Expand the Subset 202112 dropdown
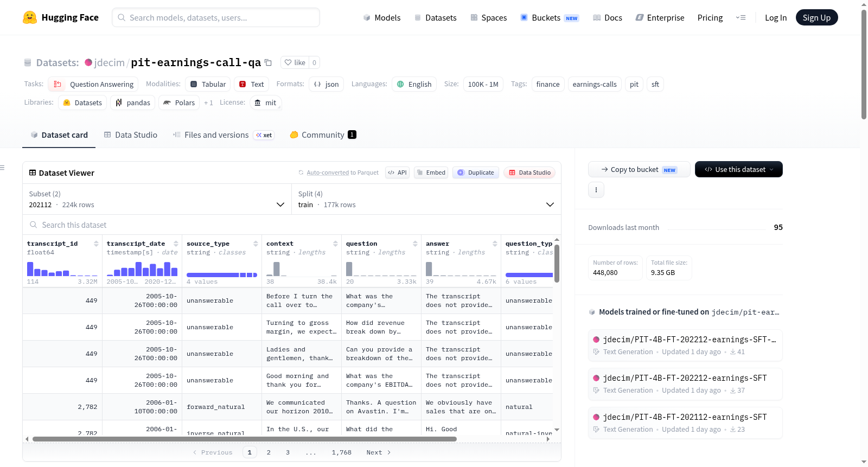This screenshot has width=868, height=467. tap(157, 200)
